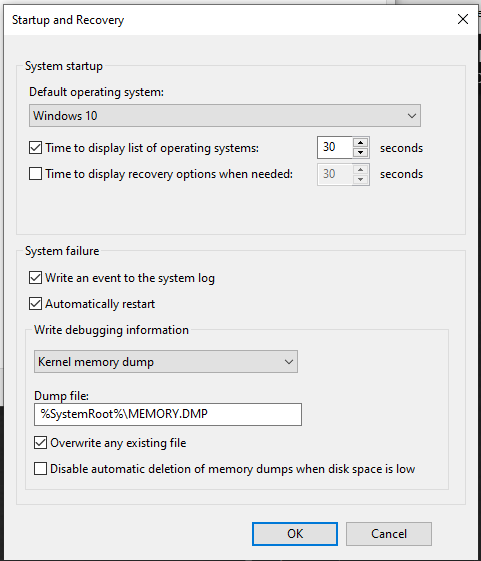Increase operating systems list seconds with up arrow
481x561 pixels.
(360, 142)
